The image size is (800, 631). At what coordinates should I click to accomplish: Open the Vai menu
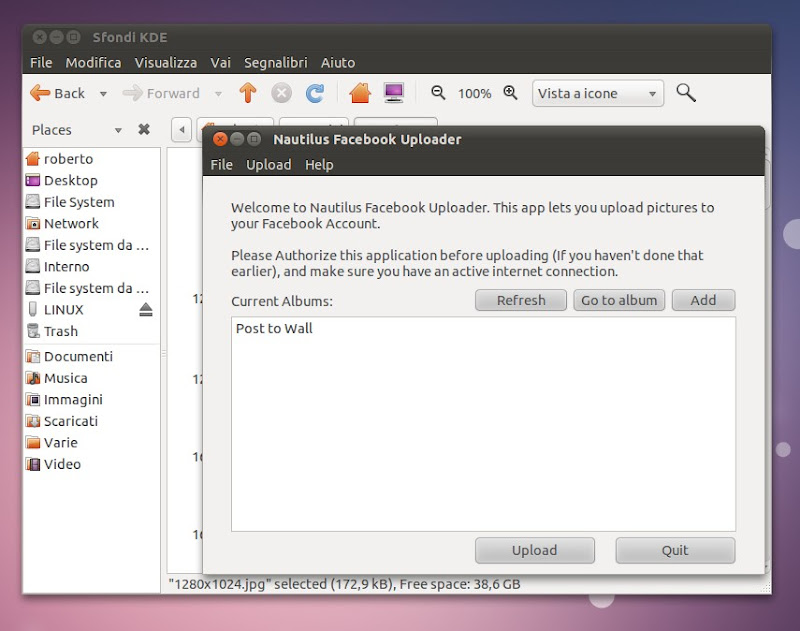click(220, 63)
